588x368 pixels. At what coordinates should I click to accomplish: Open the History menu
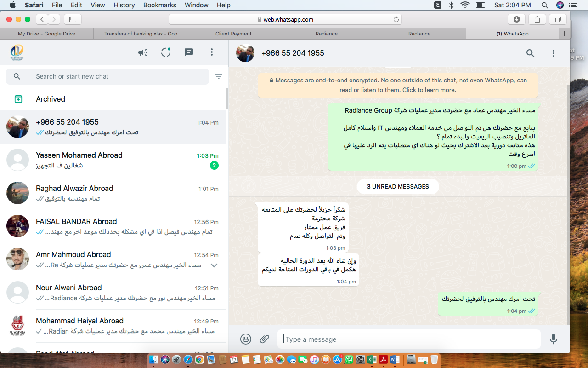tap(124, 5)
